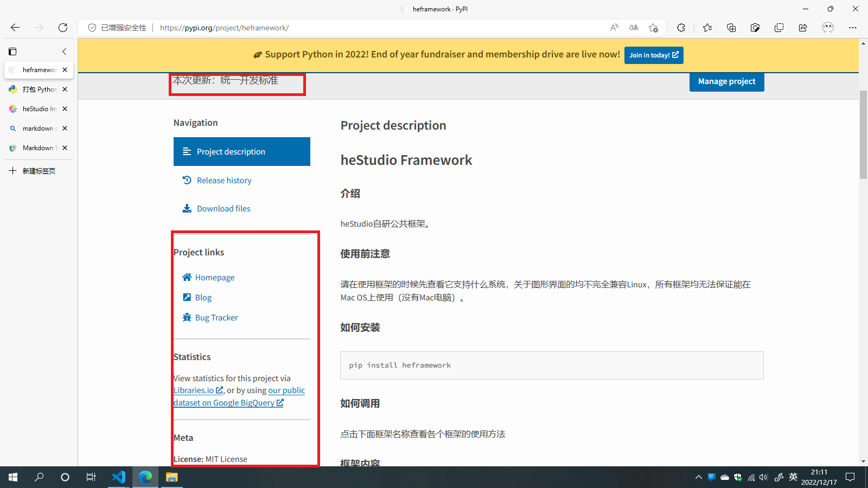
Task: Open the Windows Start menu
Action: 13,477
